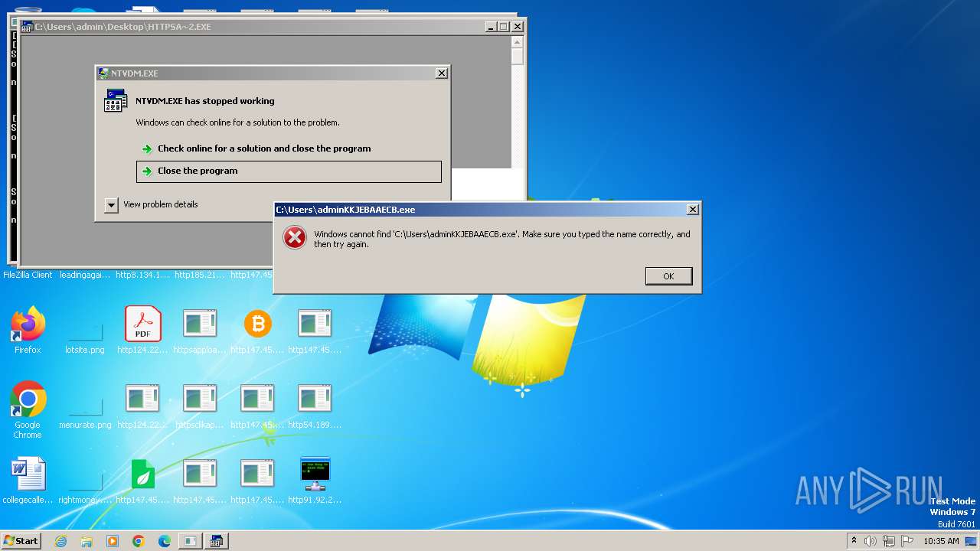The image size is (980, 551).
Task: Open Windows Media Player from the taskbar
Action: (x=113, y=541)
